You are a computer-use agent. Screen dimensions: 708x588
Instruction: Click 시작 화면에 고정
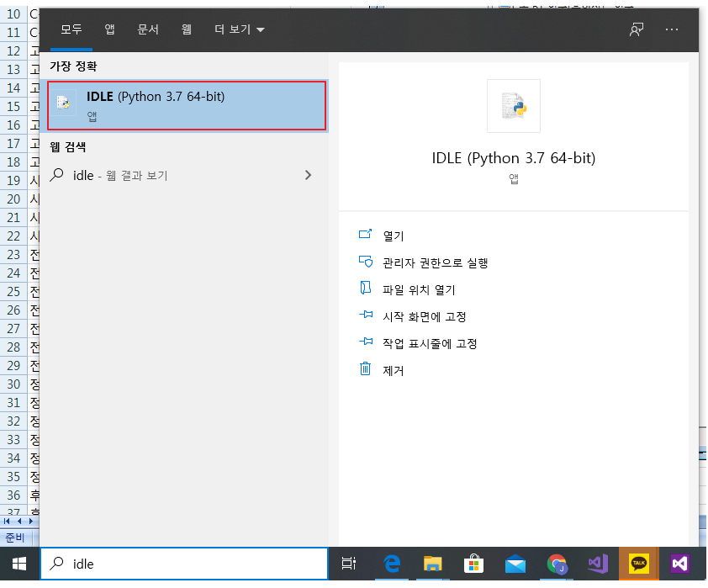coord(425,316)
